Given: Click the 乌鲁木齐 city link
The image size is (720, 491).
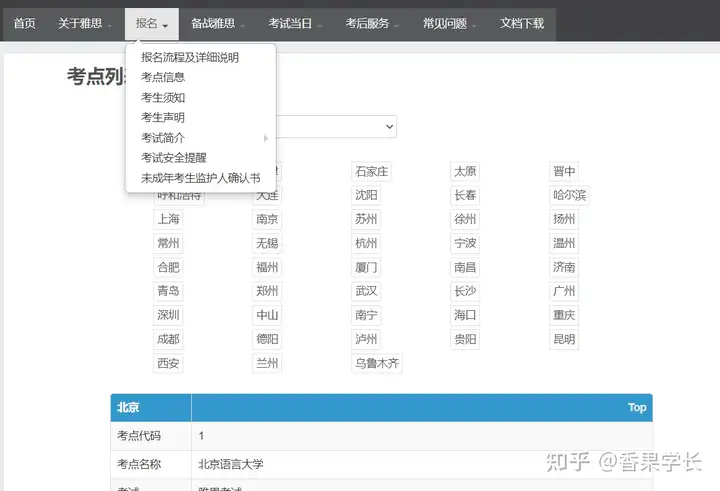Looking at the screenshot, I should [377, 363].
